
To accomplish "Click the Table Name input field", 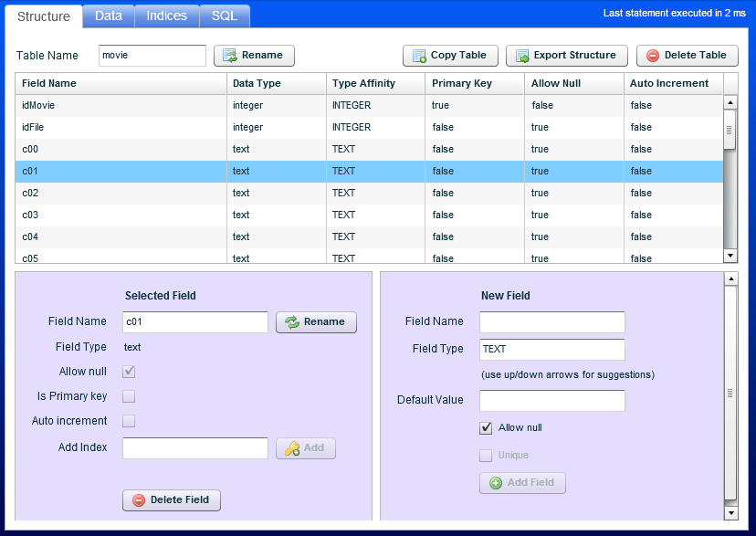I will coord(152,56).
